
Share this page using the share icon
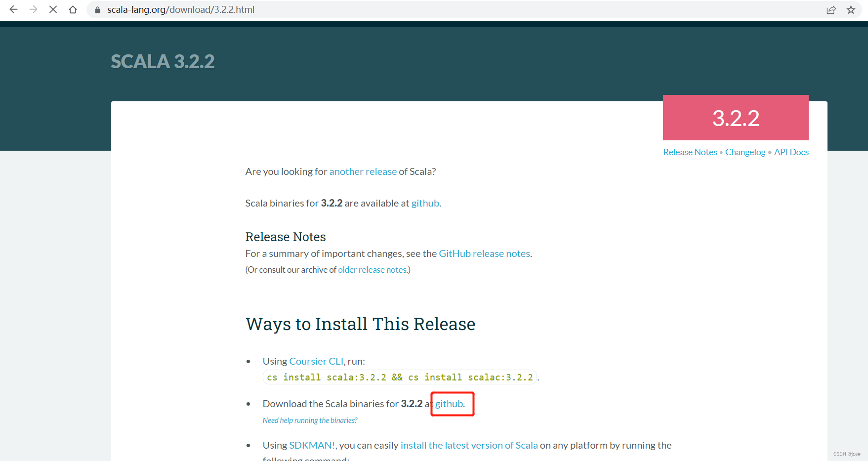coord(831,10)
